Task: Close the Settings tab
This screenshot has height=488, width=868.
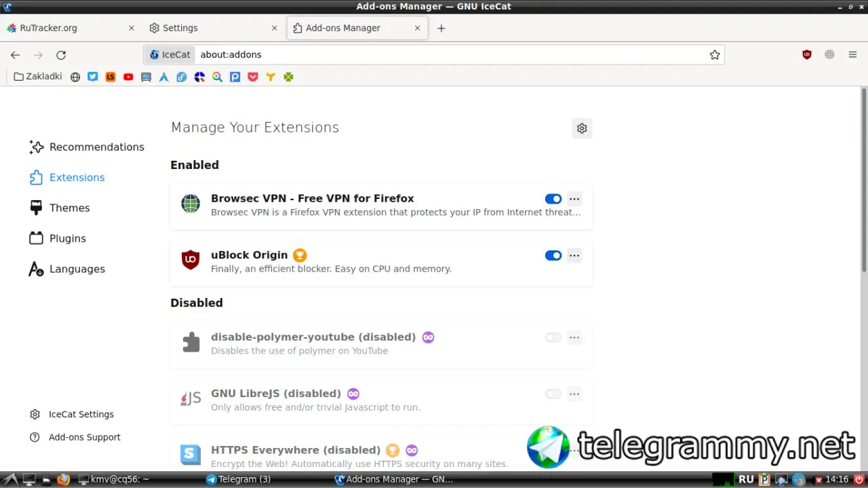Action: tap(275, 28)
